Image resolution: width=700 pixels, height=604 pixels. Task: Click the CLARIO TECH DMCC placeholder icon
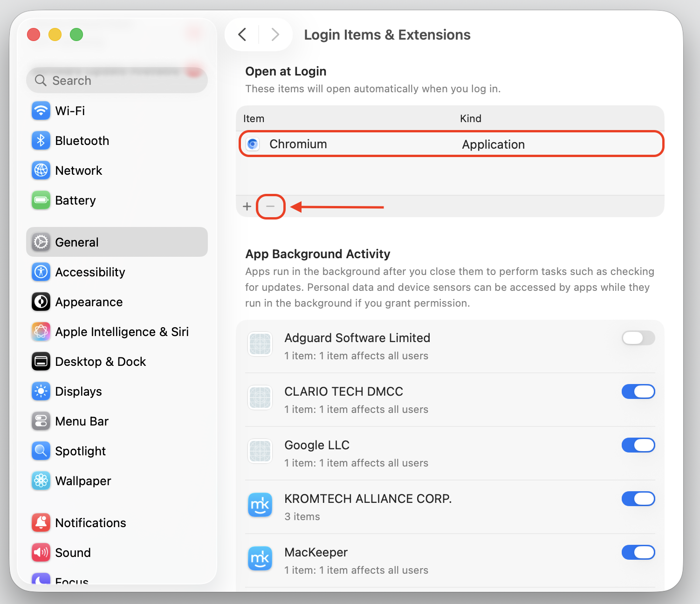260,398
